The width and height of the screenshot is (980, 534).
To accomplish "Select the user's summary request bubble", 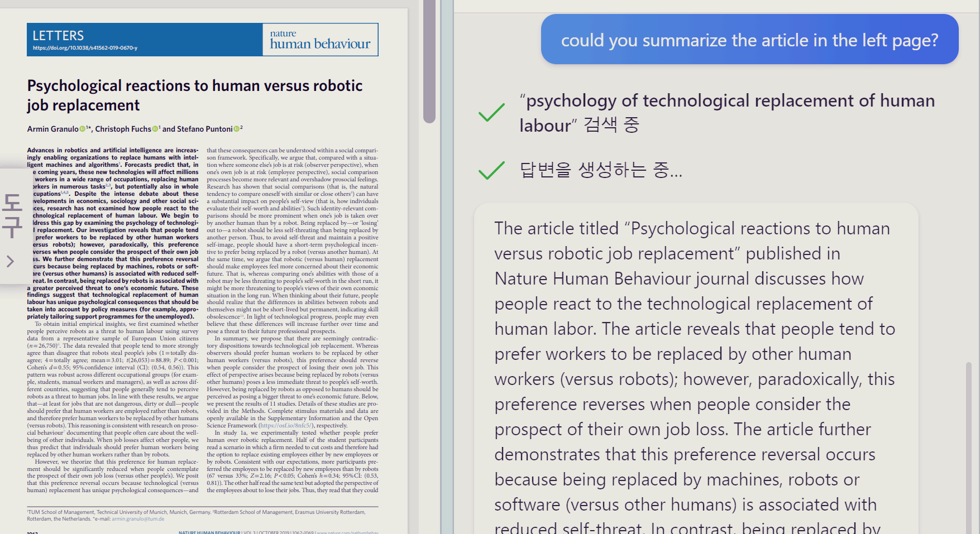I will 750,40.
